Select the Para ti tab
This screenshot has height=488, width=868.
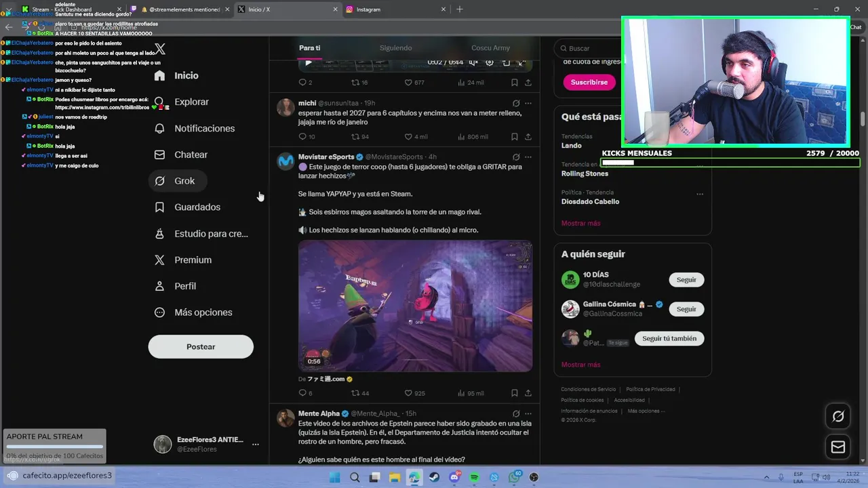[x=310, y=48]
